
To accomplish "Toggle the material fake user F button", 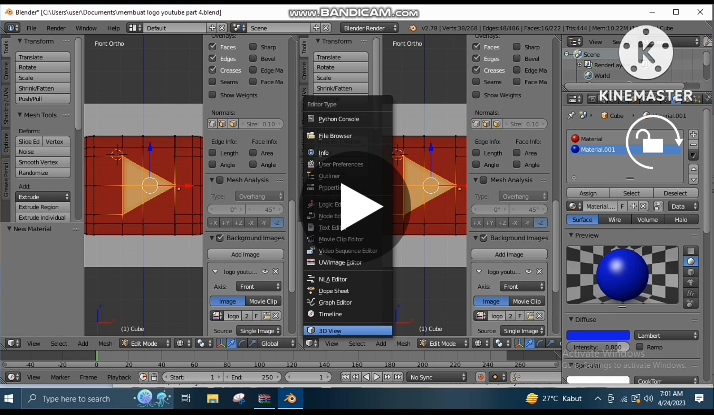I will (x=622, y=206).
